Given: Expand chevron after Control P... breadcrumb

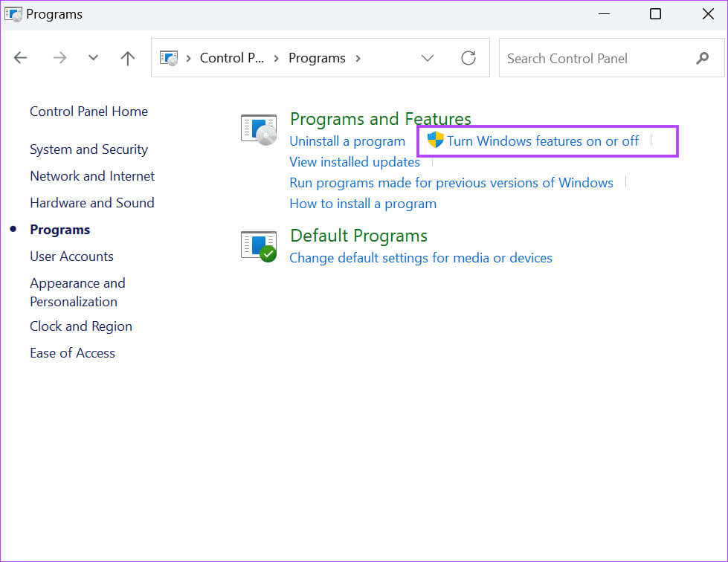Looking at the screenshot, I should pos(276,59).
